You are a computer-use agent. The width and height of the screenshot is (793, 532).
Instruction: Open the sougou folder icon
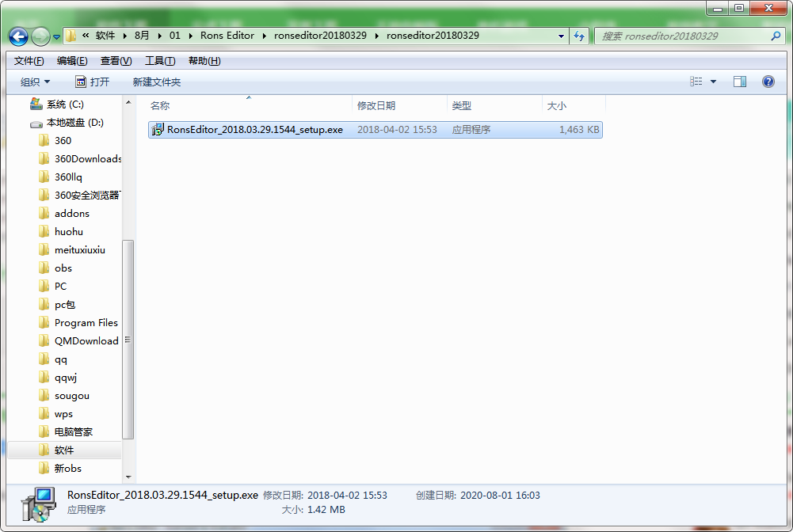click(45, 395)
